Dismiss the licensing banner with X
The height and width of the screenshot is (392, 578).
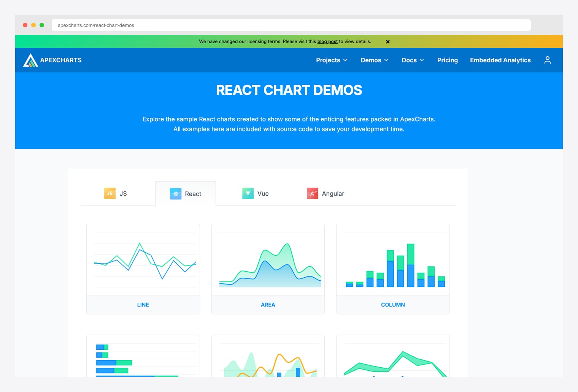coord(388,42)
